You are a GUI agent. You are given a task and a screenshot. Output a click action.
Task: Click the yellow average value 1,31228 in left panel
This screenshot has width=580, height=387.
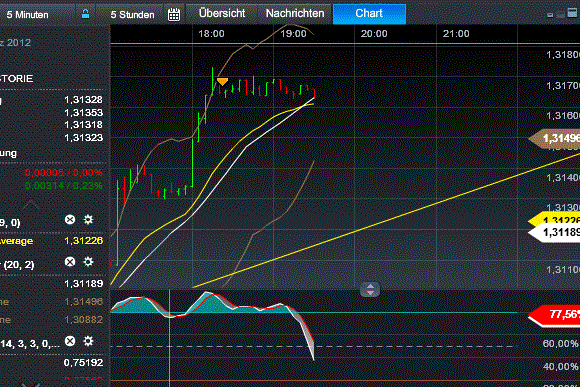coord(83,241)
